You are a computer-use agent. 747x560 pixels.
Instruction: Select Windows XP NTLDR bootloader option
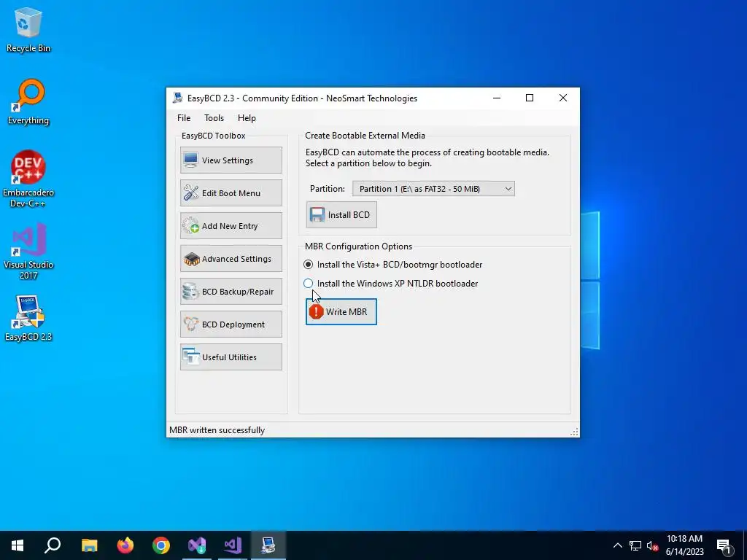(x=391, y=284)
